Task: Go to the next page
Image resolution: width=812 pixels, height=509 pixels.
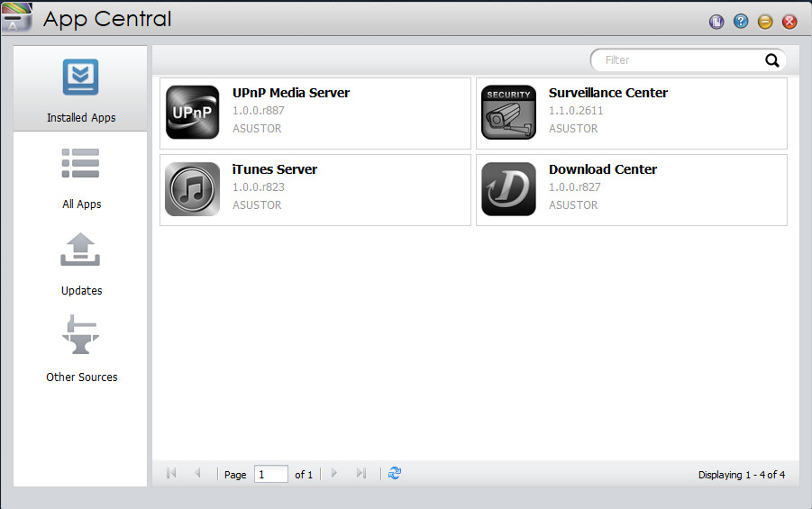Action: coord(334,473)
